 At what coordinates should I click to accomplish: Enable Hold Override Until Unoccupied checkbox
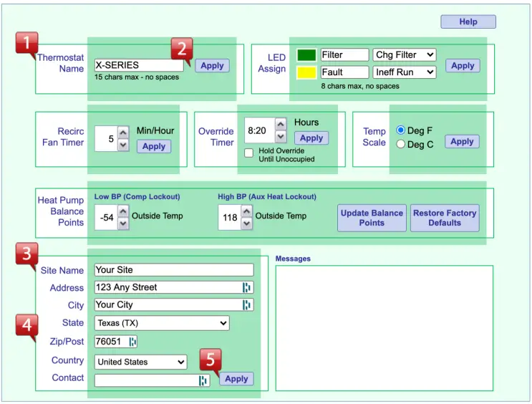[x=248, y=153]
